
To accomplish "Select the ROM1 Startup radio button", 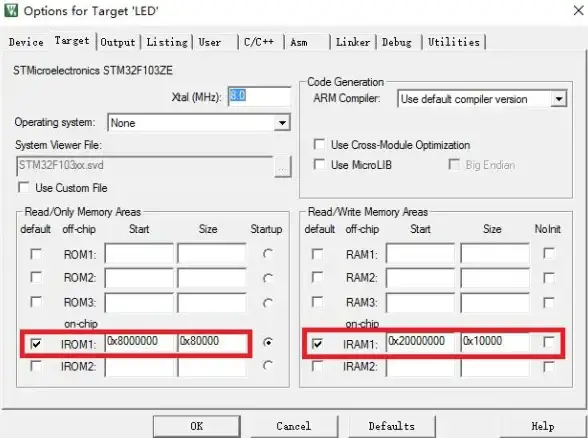I will (x=268, y=254).
